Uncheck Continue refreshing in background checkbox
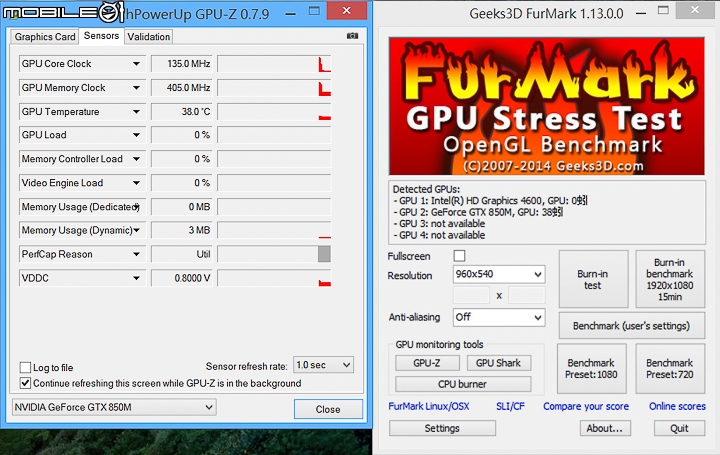This screenshot has height=455, width=720. [25, 383]
